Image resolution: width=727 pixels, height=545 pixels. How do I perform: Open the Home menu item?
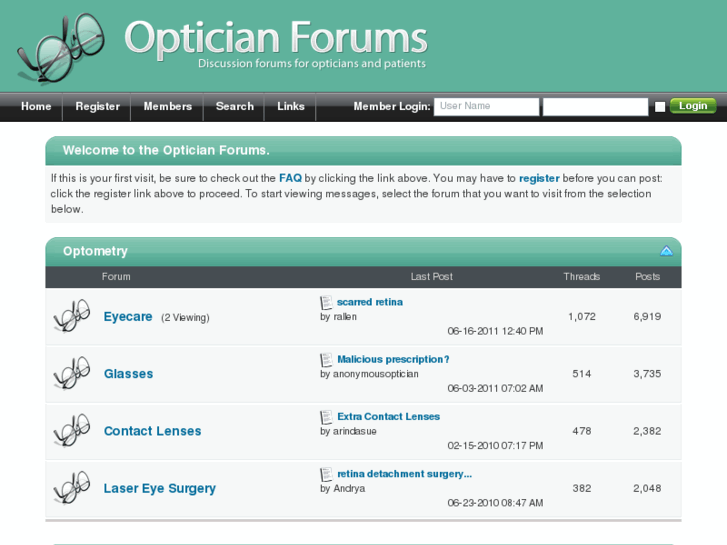tap(36, 106)
